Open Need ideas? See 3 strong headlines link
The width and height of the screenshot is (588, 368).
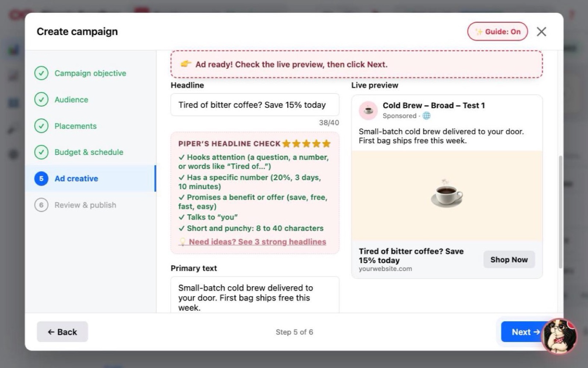[x=257, y=242]
